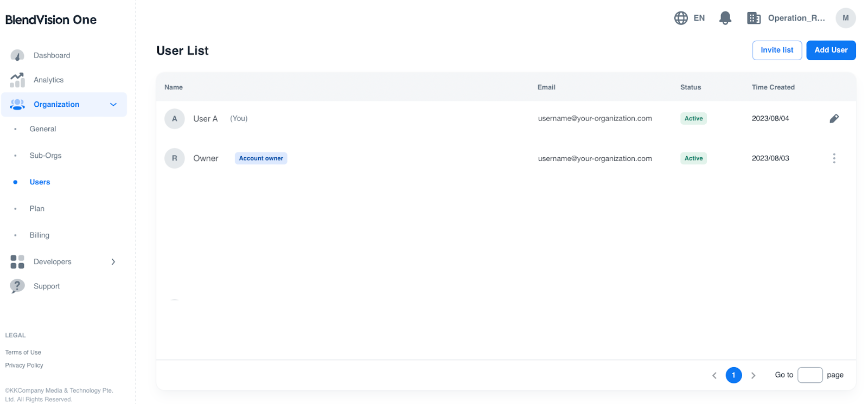Edit User A with the pencil icon
Viewport: 868px width, 404px height.
pyautogui.click(x=834, y=119)
